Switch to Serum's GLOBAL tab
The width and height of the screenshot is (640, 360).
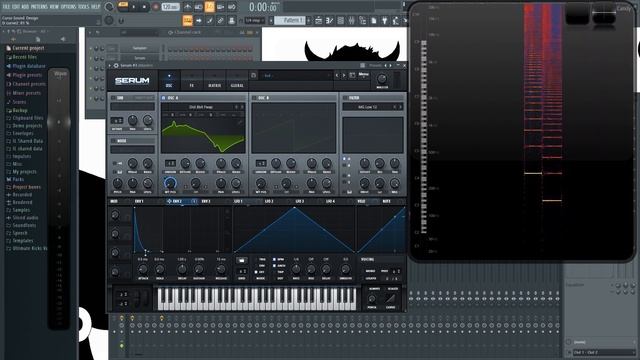(x=237, y=81)
